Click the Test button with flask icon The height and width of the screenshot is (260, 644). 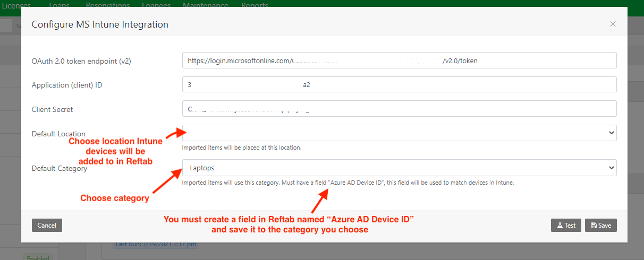(566, 225)
